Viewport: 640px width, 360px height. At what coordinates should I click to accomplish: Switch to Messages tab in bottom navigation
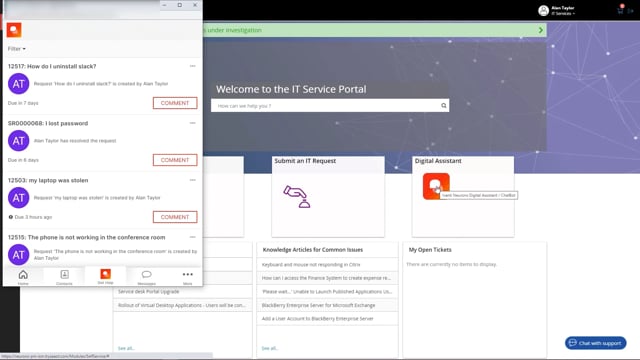147,277
